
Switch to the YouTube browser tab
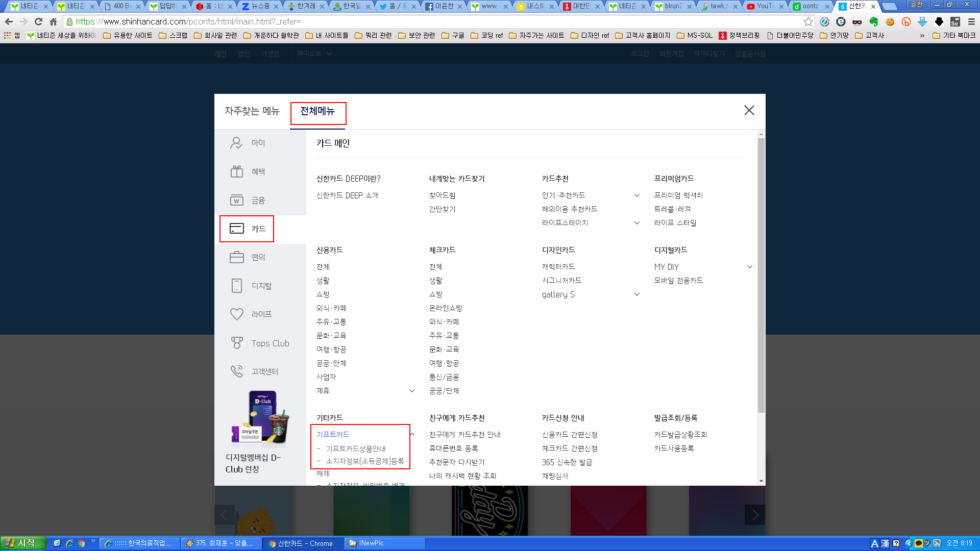point(764,6)
